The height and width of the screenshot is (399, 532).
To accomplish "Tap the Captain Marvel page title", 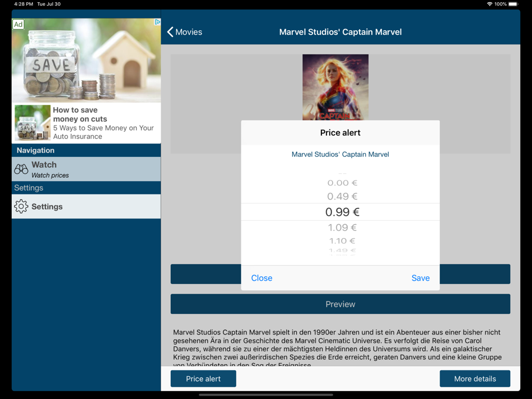I will pyautogui.click(x=340, y=32).
